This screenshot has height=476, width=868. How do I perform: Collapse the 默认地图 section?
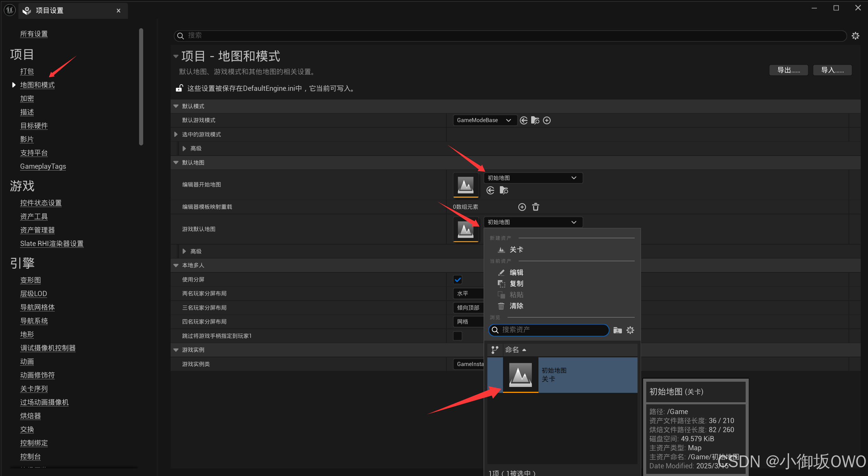point(176,162)
